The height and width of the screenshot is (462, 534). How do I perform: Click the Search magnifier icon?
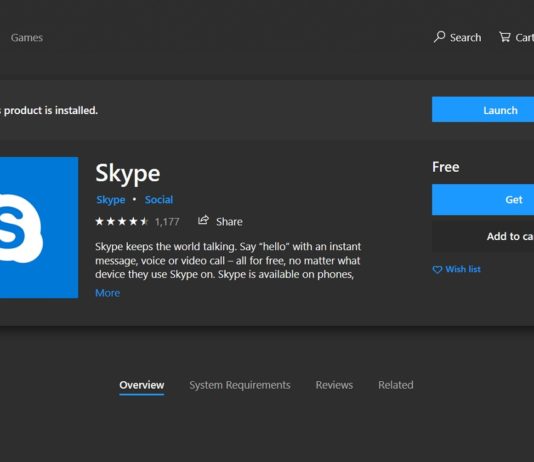(439, 36)
